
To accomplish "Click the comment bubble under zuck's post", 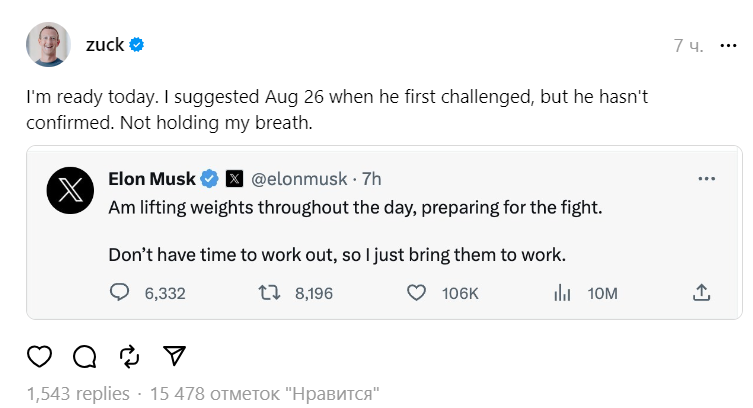I will point(84,356).
